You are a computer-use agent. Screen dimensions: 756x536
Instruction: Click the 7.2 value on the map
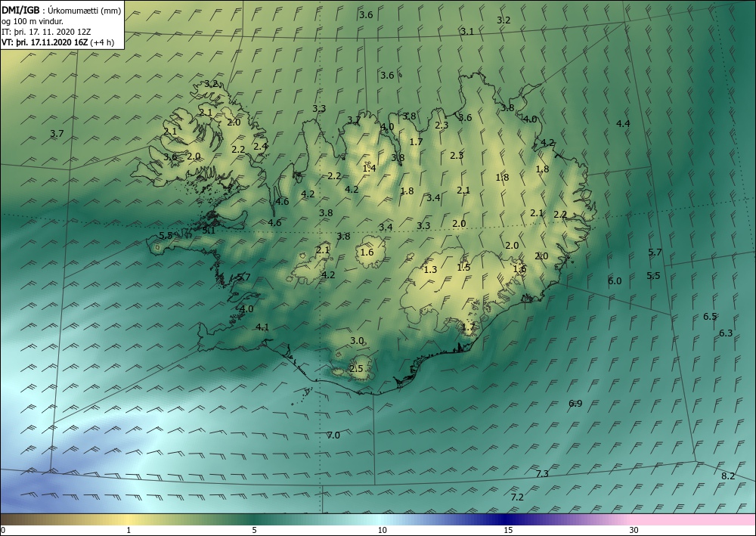(517, 497)
